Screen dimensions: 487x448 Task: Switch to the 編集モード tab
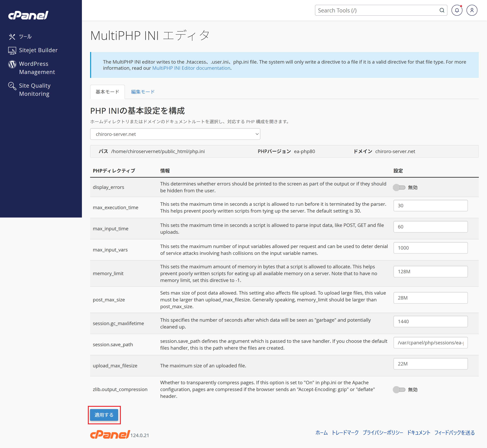(x=143, y=92)
